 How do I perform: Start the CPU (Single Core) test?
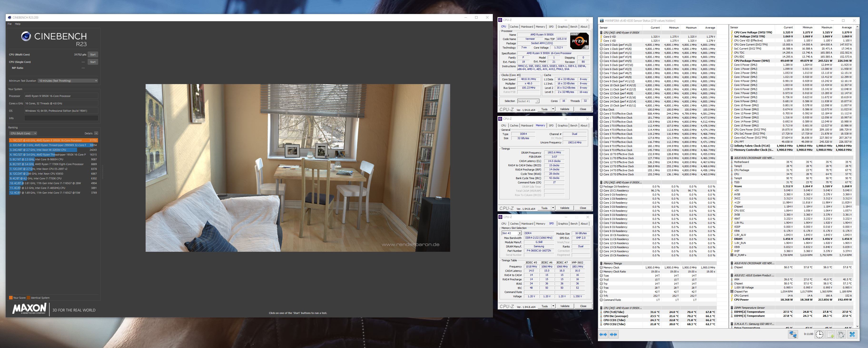click(x=93, y=62)
